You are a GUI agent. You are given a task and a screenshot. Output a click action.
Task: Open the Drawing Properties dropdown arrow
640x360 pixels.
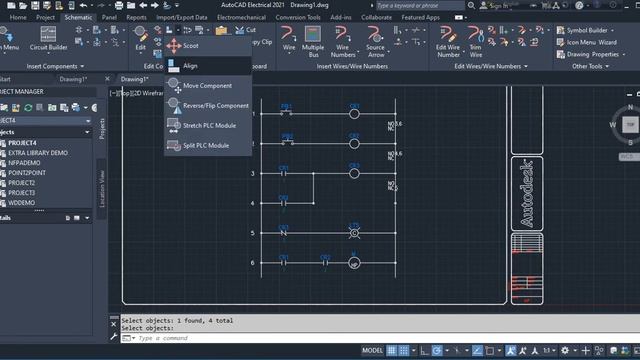pyautogui.click(x=624, y=54)
